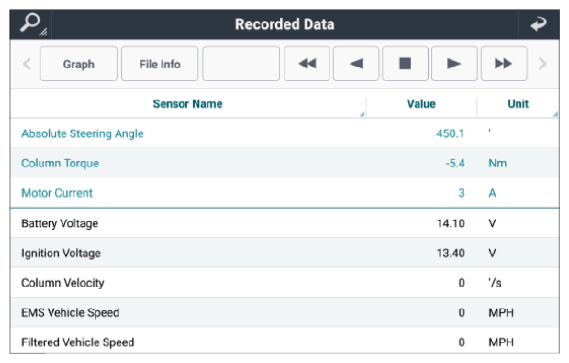Click the 13.40 ignition voltage value
This screenshot has width=569, height=363.
tap(451, 253)
